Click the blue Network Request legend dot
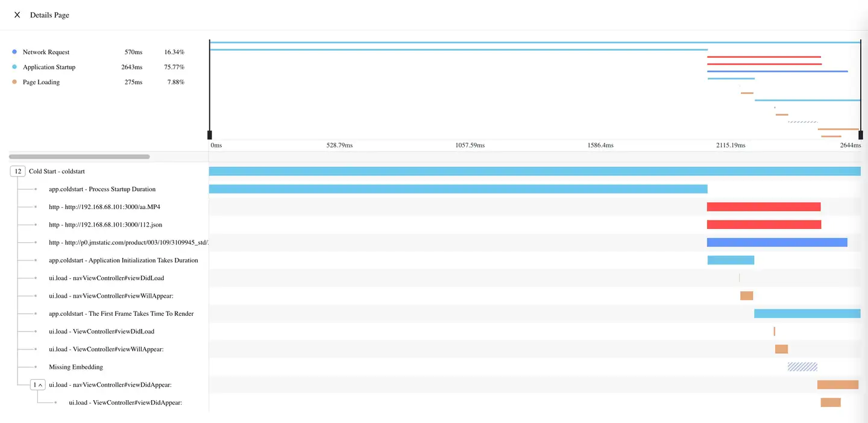This screenshot has width=868, height=423. coord(14,52)
